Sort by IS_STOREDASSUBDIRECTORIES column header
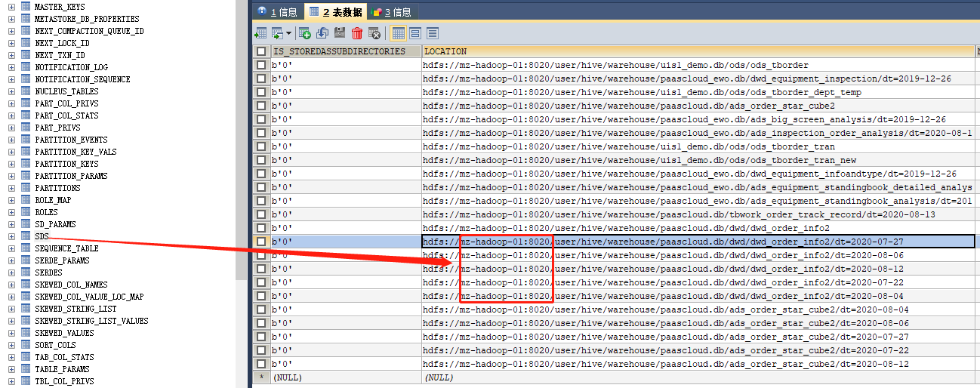The image size is (980, 388). pyautogui.click(x=346, y=51)
